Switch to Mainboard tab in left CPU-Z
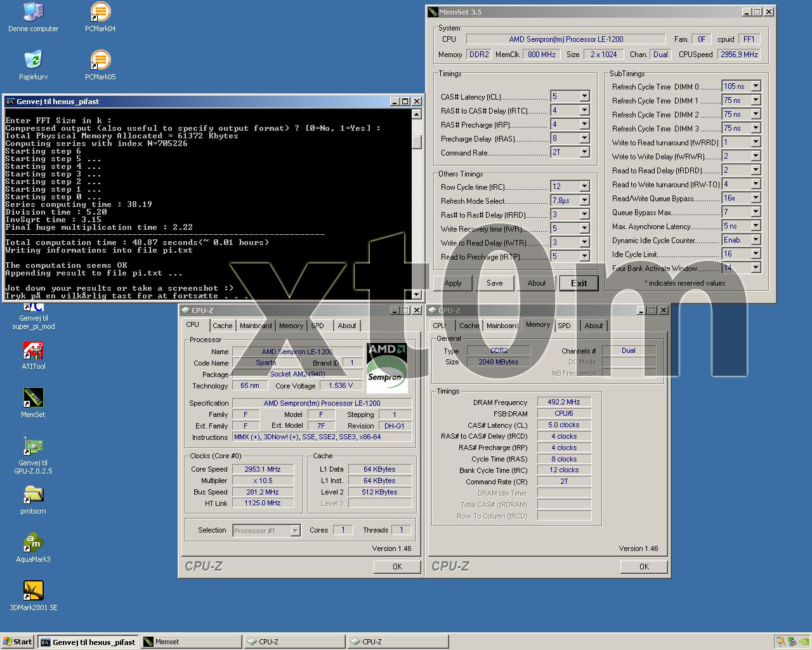 click(256, 326)
